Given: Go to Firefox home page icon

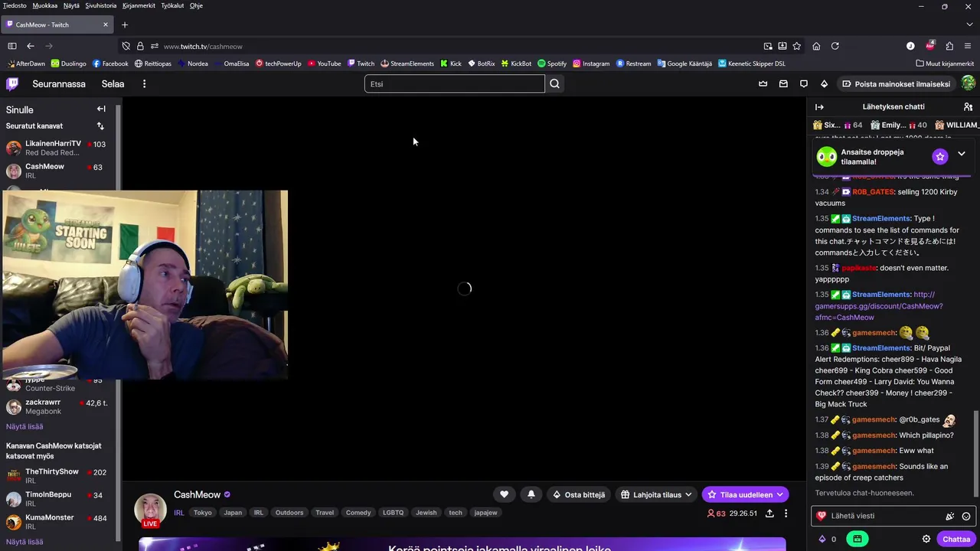Looking at the screenshot, I should pyautogui.click(x=816, y=46).
